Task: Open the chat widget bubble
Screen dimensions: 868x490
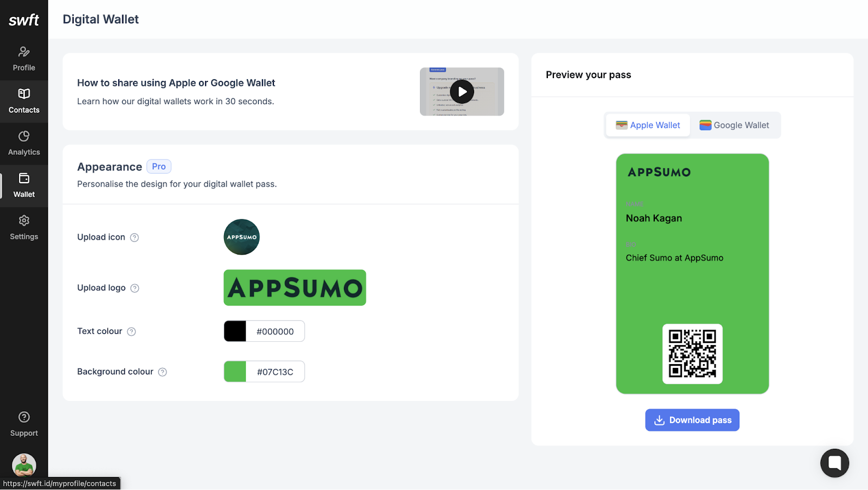Action: pos(834,463)
